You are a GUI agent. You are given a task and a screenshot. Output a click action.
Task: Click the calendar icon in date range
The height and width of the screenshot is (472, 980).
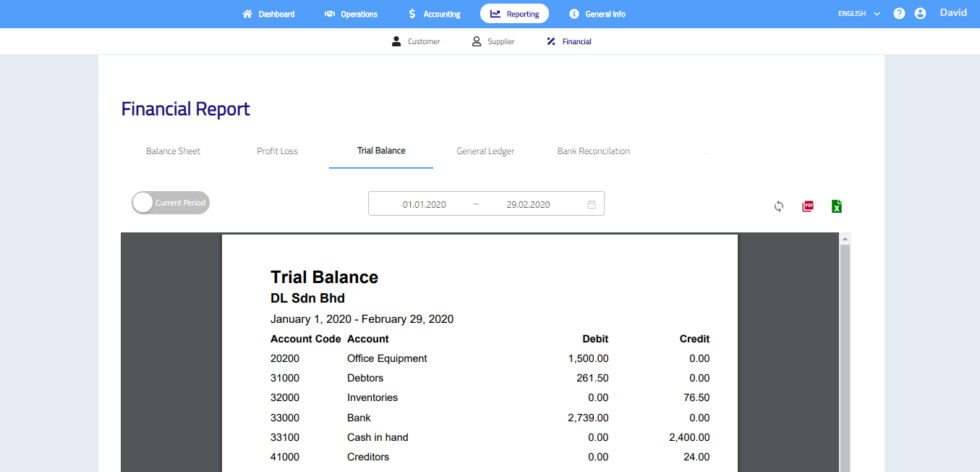pyautogui.click(x=592, y=204)
